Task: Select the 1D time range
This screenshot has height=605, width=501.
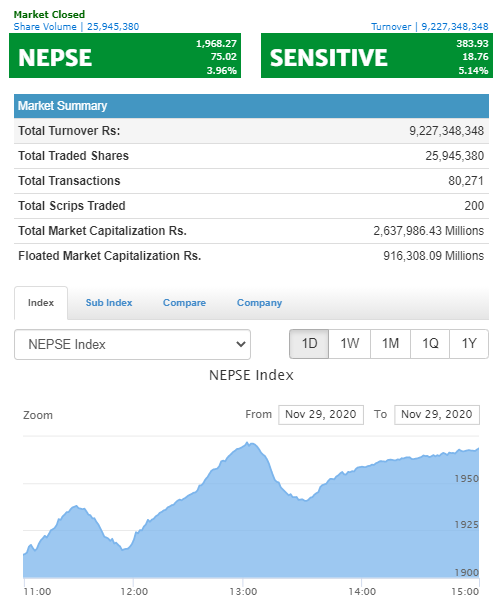Action: point(309,343)
